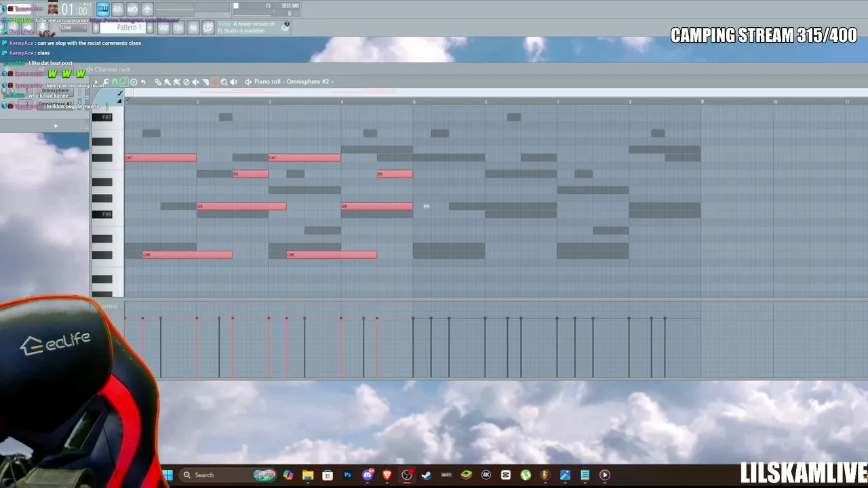Image resolution: width=868 pixels, height=488 pixels.
Task: Click the Instagram link in stream chat
Action: (x=134, y=20)
